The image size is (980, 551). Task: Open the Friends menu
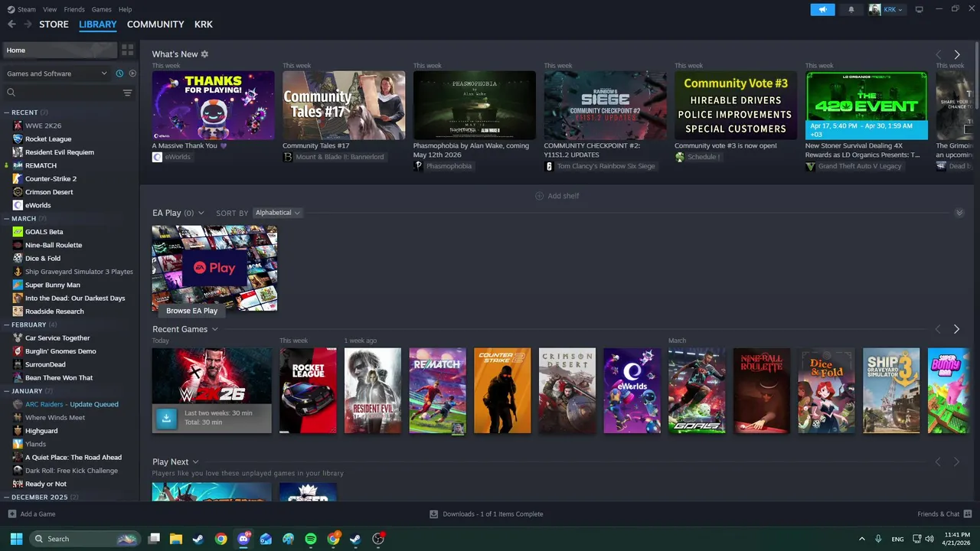pos(74,9)
